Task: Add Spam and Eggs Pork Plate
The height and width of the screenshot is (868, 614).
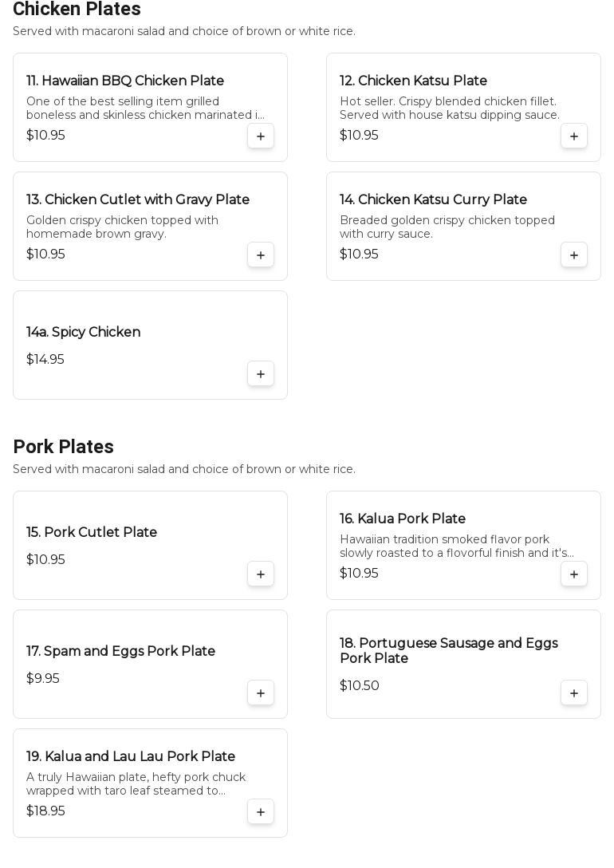Action: coord(261,693)
